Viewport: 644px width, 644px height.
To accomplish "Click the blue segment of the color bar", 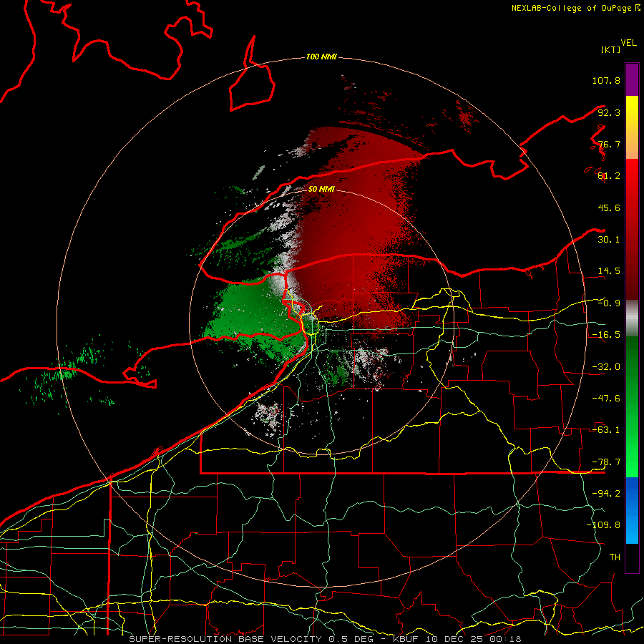I will click(x=632, y=510).
